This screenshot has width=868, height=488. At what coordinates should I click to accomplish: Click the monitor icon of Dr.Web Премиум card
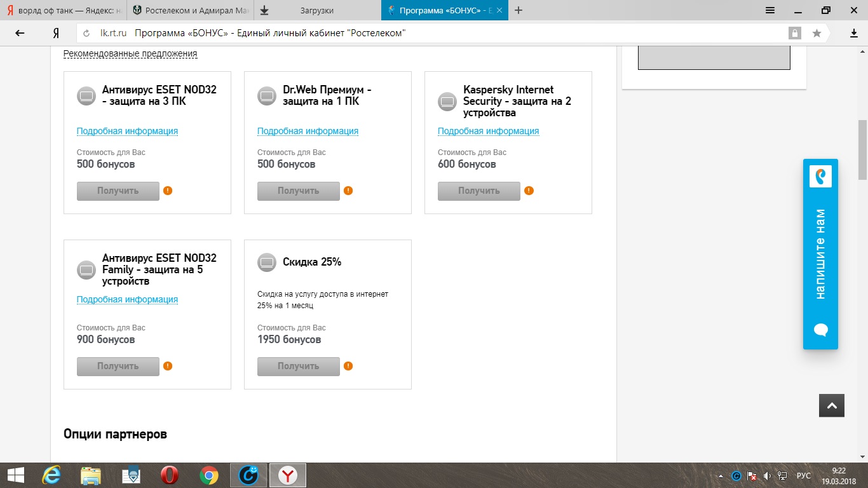(267, 96)
